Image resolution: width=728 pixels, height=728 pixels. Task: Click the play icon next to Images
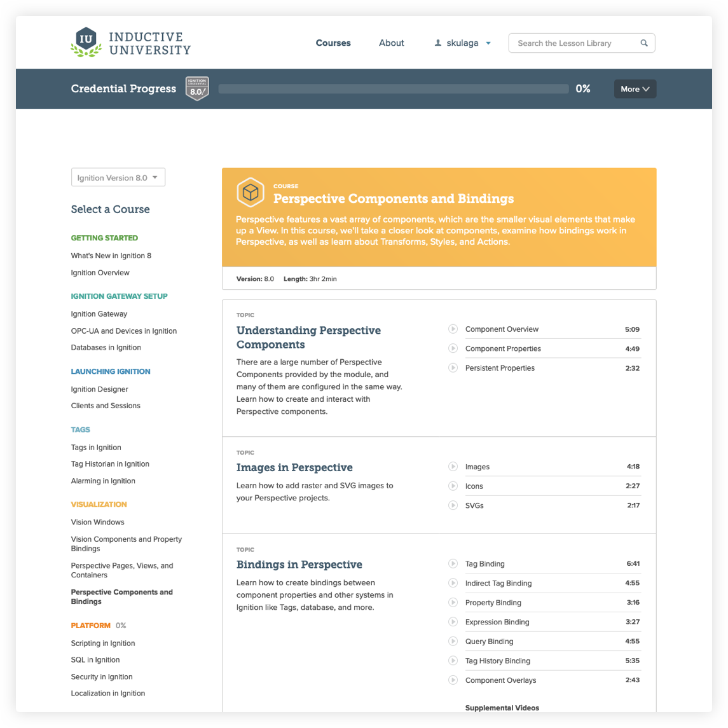tap(453, 467)
